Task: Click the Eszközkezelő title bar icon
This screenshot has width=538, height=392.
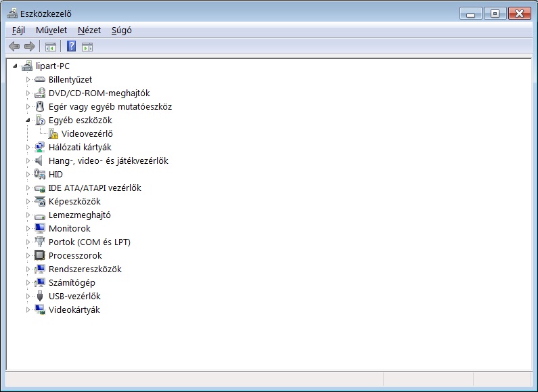Action: 12,14
